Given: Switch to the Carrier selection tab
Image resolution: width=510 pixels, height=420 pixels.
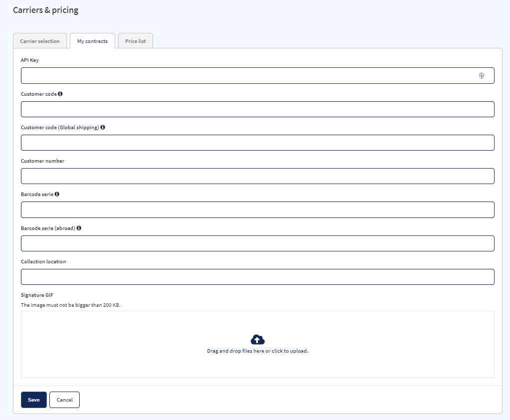Looking at the screenshot, I should click(x=40, y=41).
